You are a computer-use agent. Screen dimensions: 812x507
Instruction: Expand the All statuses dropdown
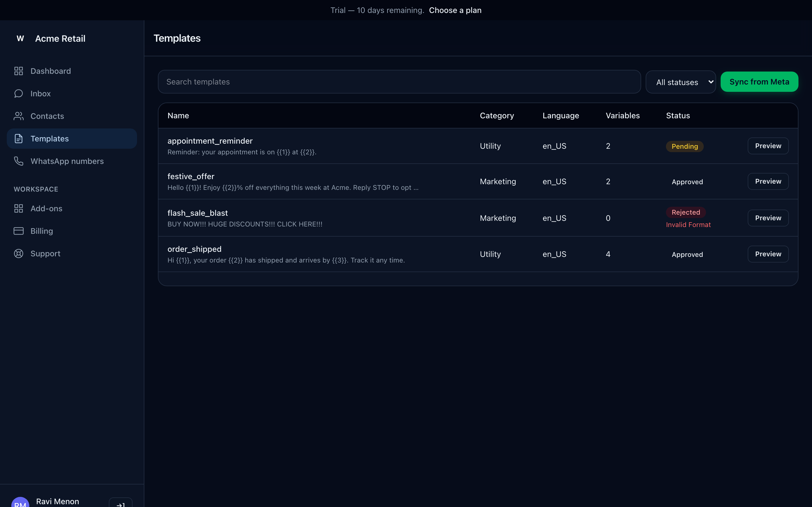680,82
